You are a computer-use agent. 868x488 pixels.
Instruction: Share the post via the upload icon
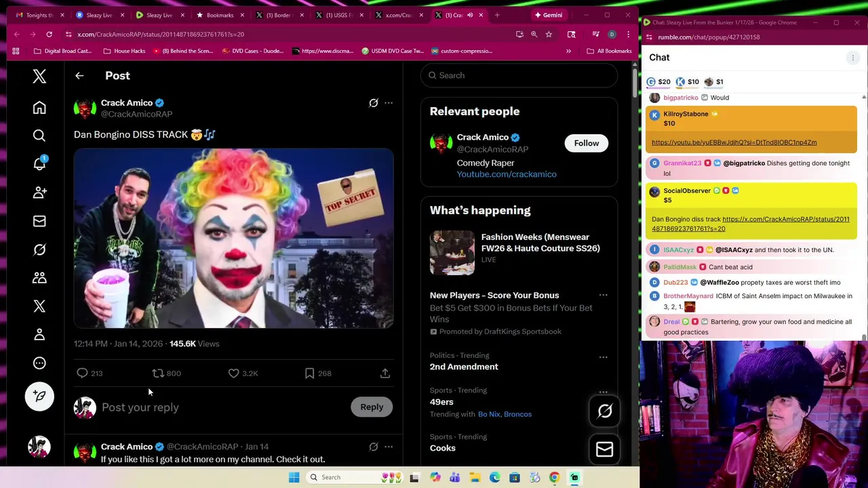384,373
